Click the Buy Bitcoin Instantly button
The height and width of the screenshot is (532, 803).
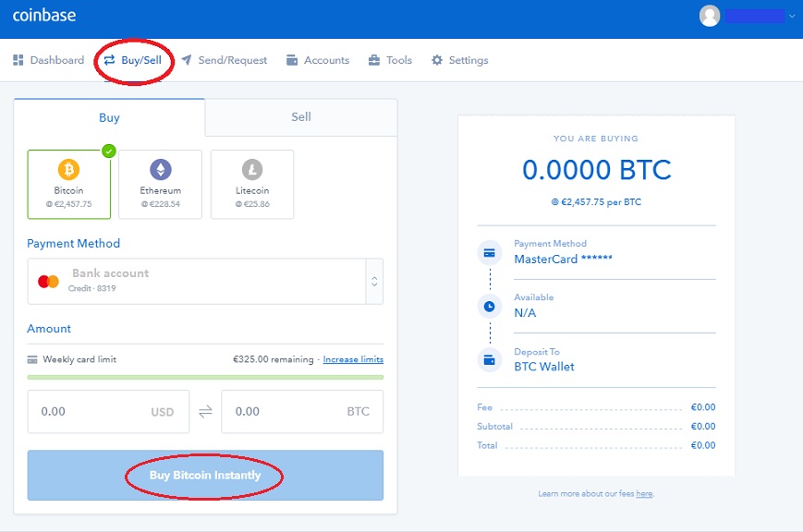(x=205, y=475)
